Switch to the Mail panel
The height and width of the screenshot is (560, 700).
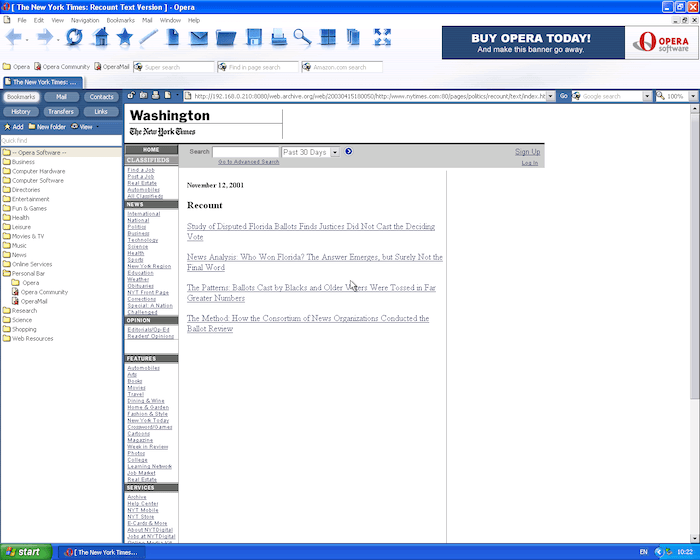pyautogui.click(x=61, y=96)
